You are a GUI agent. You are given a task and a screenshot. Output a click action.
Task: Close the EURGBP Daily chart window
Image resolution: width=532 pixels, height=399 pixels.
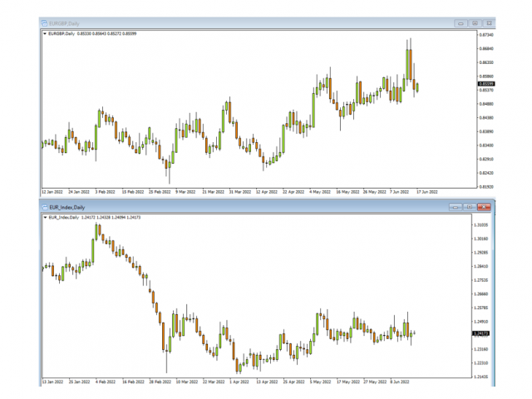pyautogui.click(x=488, y=23)
